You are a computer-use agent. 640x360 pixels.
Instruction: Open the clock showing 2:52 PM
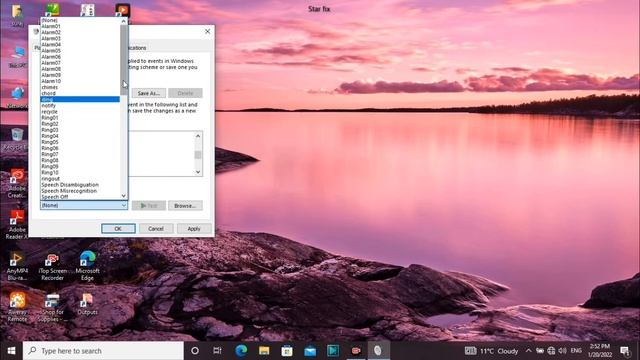click(600, 351)
